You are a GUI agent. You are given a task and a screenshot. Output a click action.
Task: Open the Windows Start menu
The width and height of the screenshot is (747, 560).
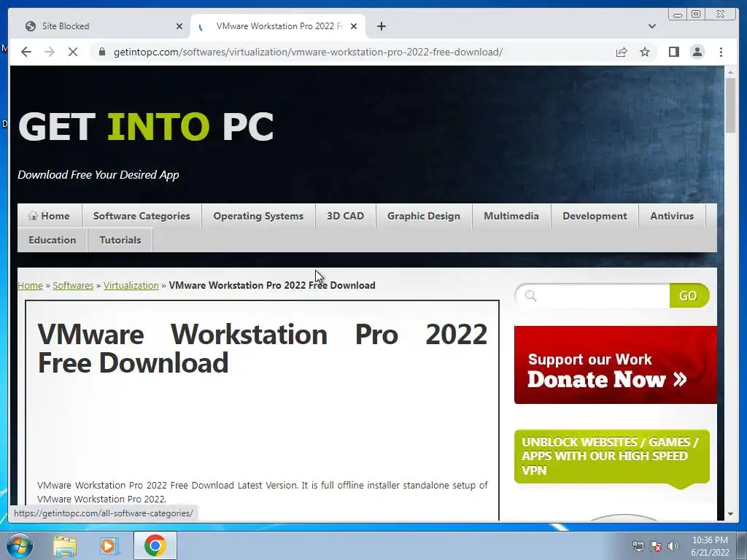(x=19, y=545)
